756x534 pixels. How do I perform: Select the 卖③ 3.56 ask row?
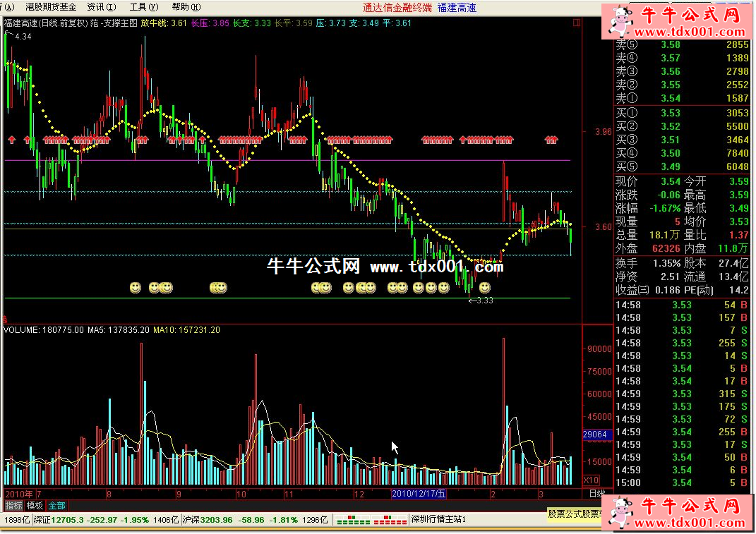(682, 71)
